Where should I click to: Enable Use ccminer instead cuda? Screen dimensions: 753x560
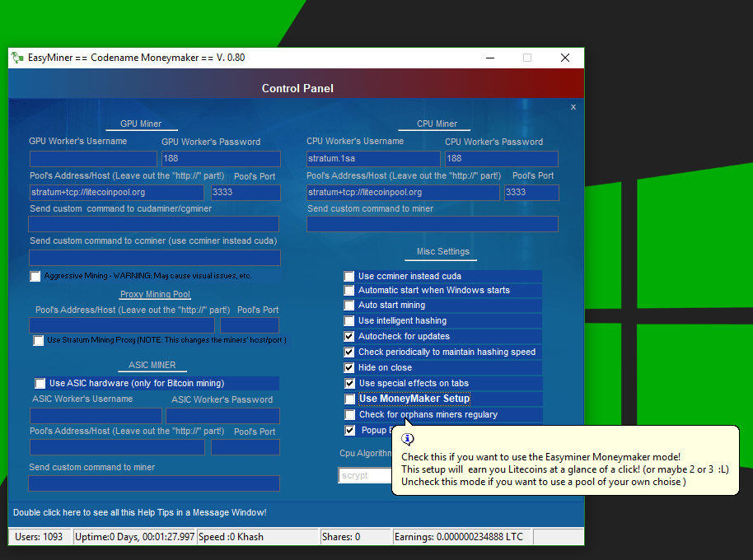pos(349,276)
